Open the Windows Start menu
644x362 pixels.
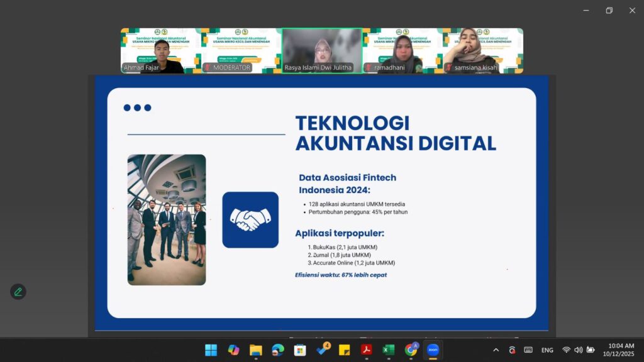211,350
